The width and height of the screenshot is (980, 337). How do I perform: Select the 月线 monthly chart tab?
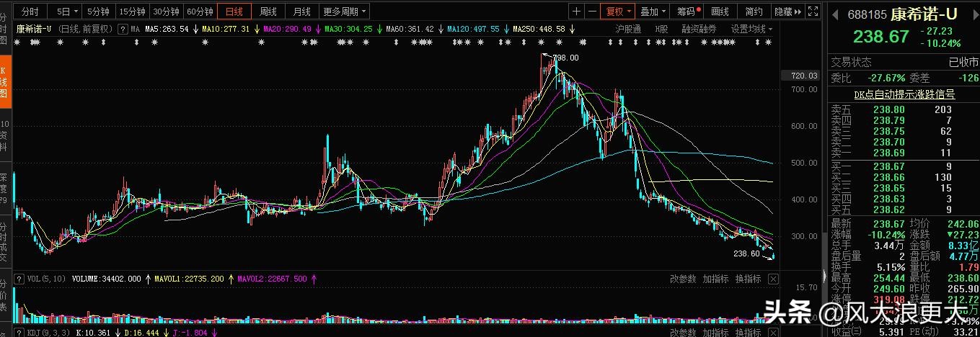point(301,12)
